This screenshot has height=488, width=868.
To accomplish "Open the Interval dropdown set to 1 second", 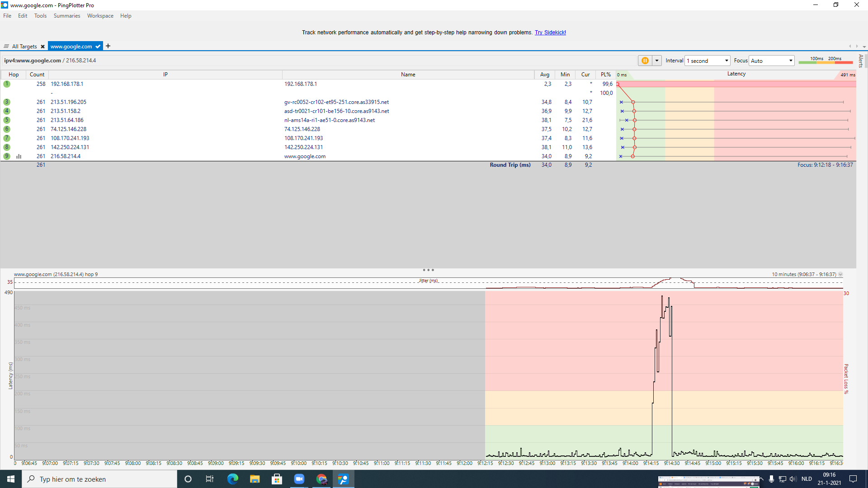I will coord(708,61).
